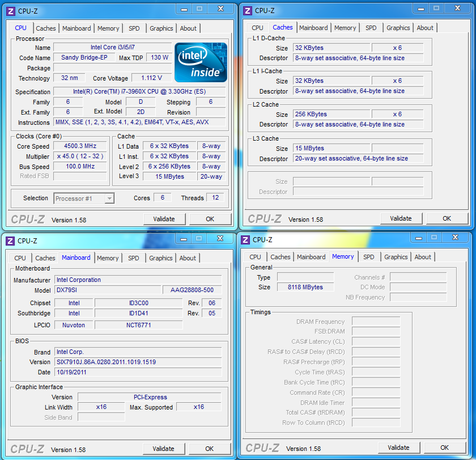Screen dimensions: 476x460
Task: Open About tab in the Mainboard window
Action: click(188, 258)
